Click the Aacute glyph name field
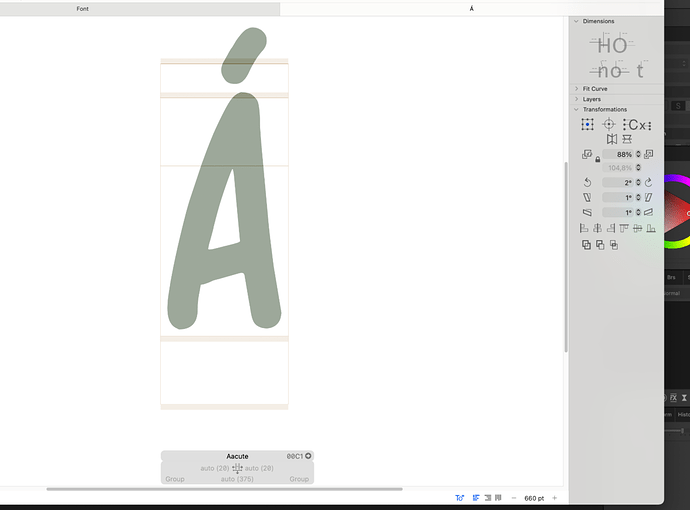The width and height of the screenshot is (690, 510). [237, 456]
